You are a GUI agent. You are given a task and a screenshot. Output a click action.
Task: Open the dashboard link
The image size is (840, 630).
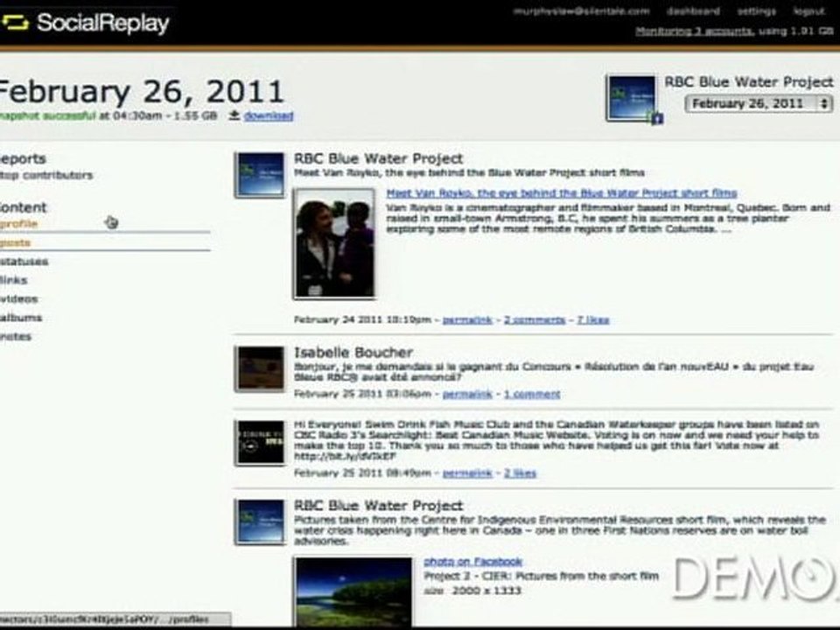point(693,11)
